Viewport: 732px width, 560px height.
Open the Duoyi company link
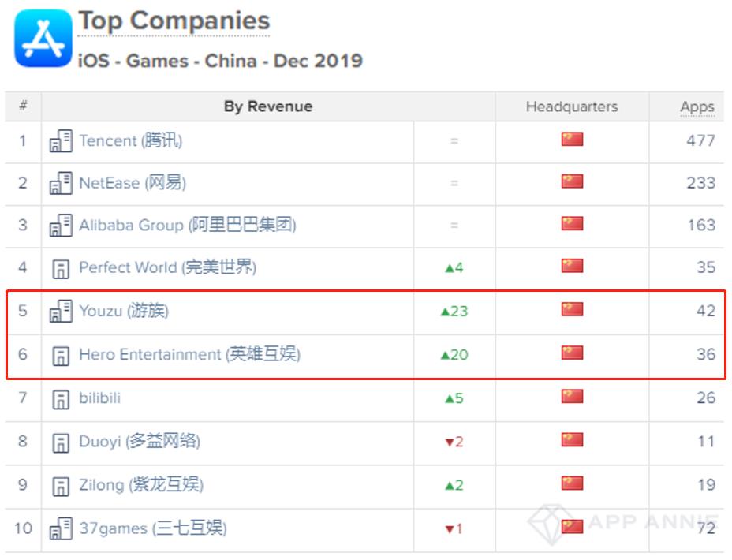[x=140, y=441]
